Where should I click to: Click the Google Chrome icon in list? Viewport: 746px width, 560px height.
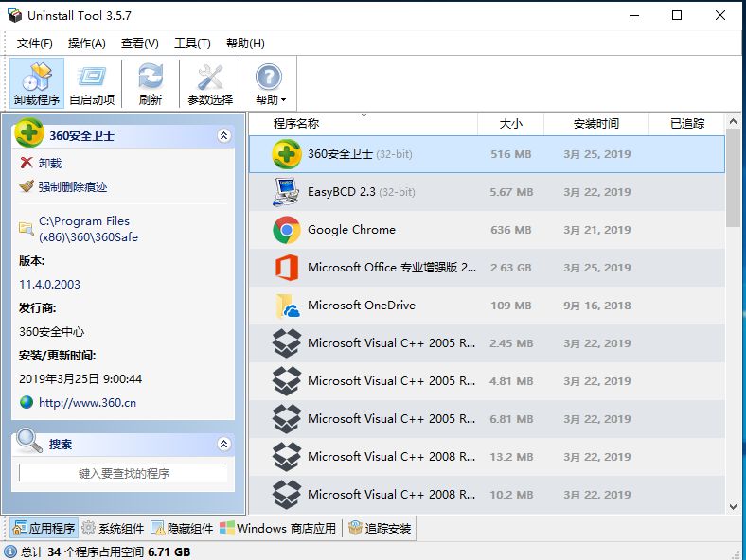click(286, 230)
